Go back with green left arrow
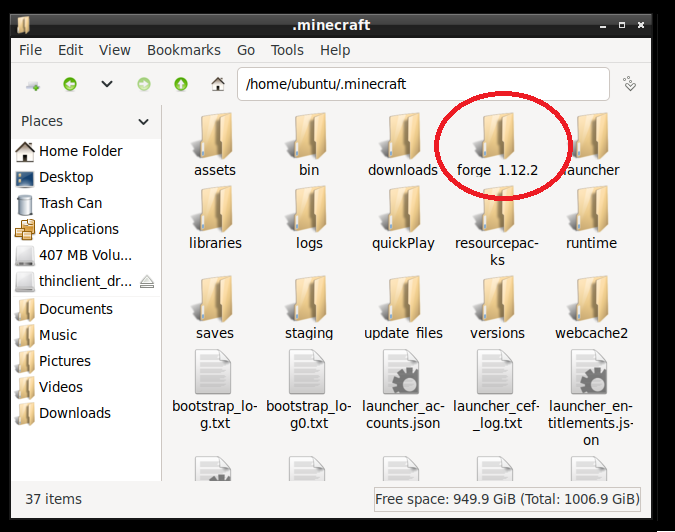675x532 pixels. (x=70, y=84)
